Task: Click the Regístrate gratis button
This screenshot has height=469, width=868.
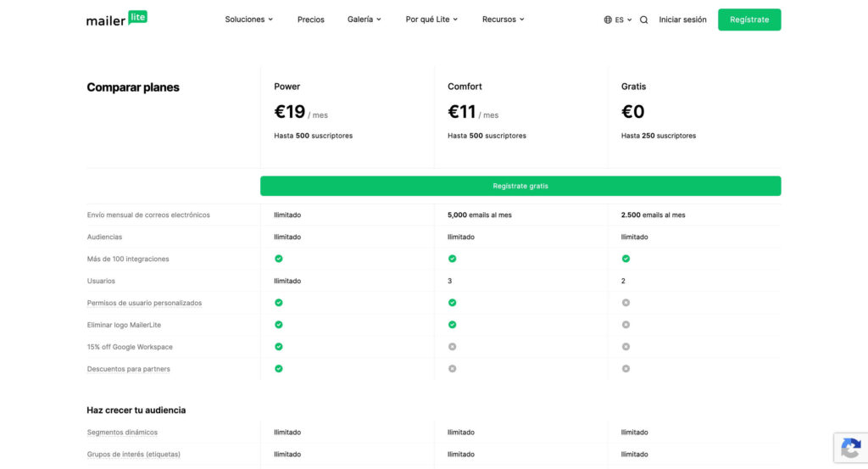Action: (520, 186)
